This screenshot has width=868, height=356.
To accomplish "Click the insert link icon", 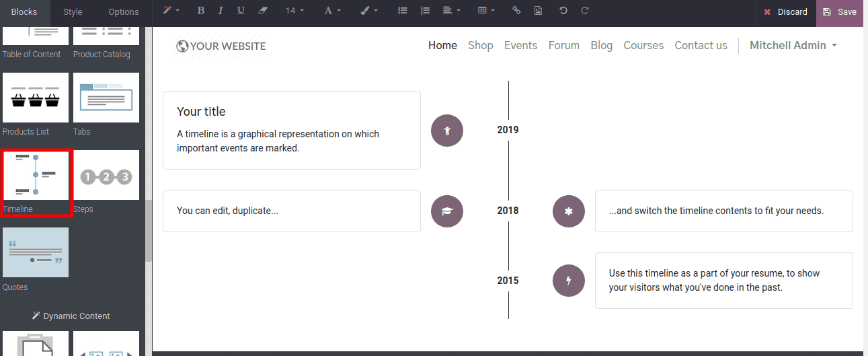I will 516,11.
